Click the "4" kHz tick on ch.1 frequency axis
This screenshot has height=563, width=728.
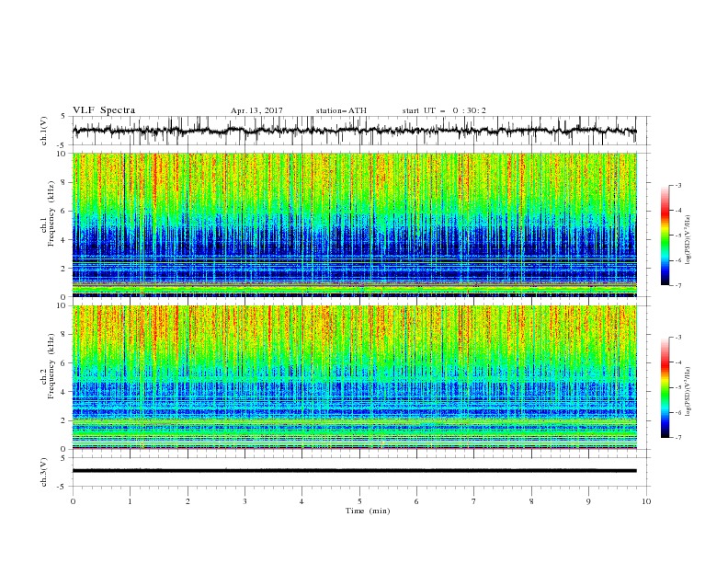(x=64, y=240)
